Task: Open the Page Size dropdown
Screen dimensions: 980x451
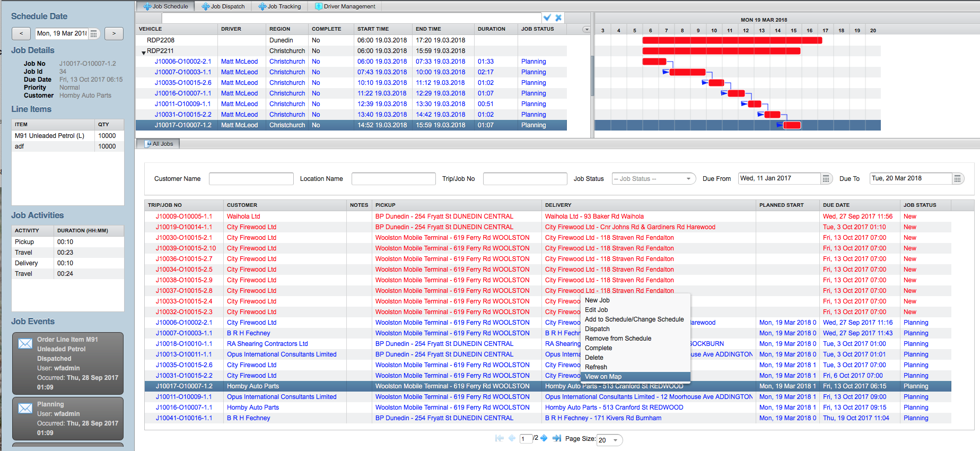Action: 609,440
